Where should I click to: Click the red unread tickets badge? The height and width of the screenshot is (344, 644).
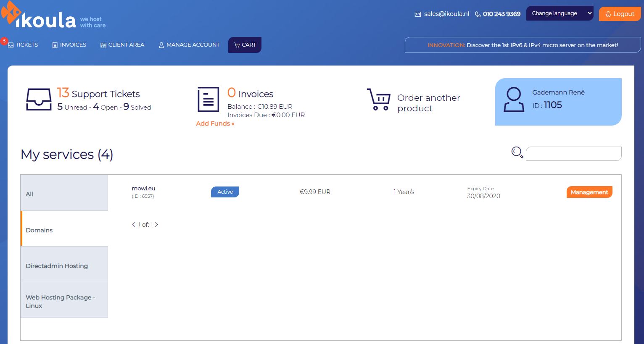click(4, 41)
